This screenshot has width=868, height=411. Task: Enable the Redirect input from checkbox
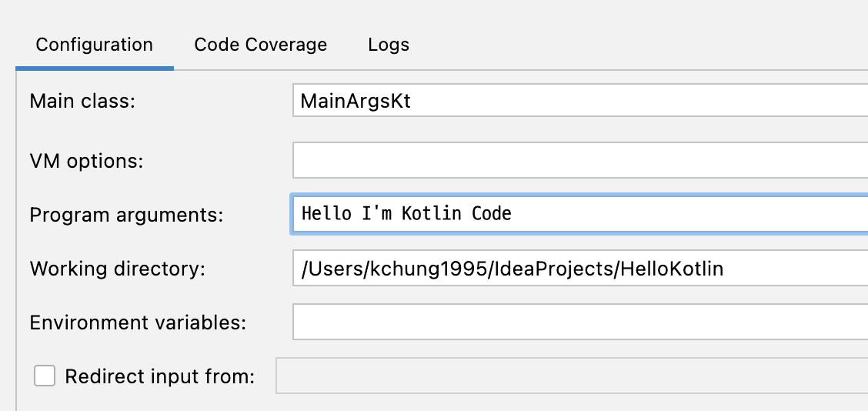coord(45,376)
